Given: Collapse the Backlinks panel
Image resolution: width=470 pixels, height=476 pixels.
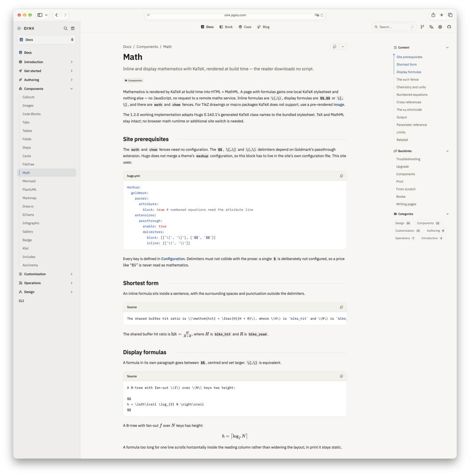Looking at the screenshot, I should coord(447,151).
